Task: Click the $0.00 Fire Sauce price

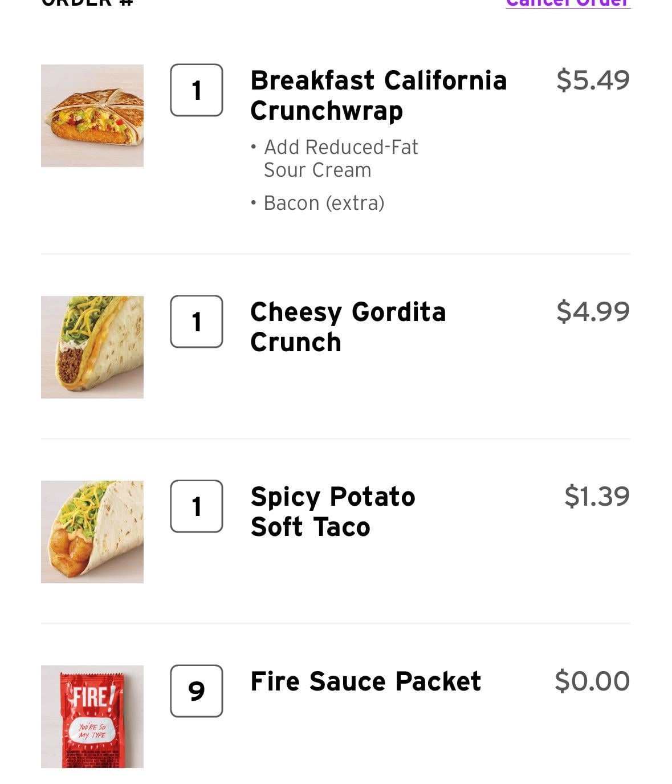Action: (x=592, y=681)
